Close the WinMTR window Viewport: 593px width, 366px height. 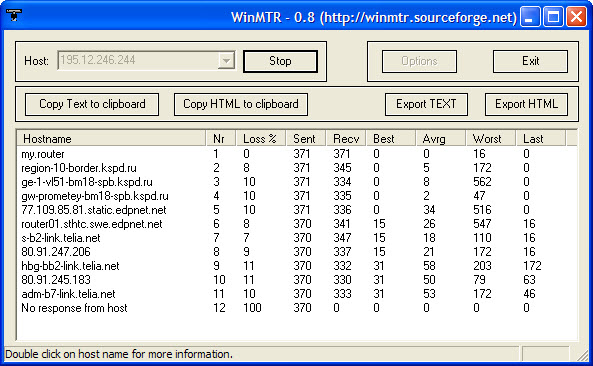pos(576,17)
